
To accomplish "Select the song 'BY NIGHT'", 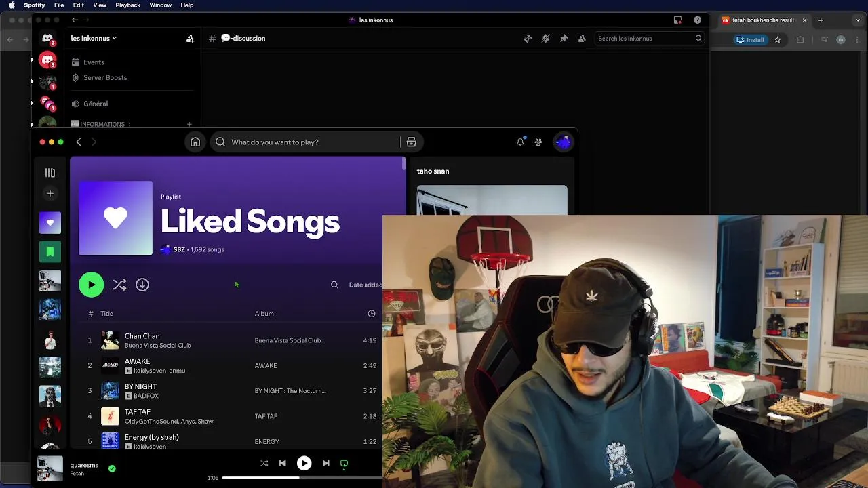I will click(x=140, y=386).
